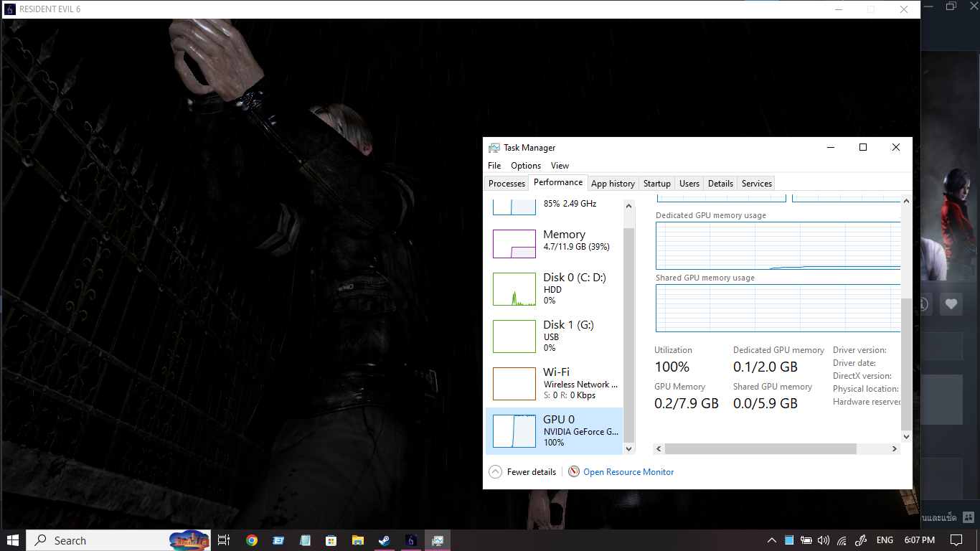The image size is (980, 551).
Task: Collapse Task Manager with Fewer details
Action: [x=522, y=471]
